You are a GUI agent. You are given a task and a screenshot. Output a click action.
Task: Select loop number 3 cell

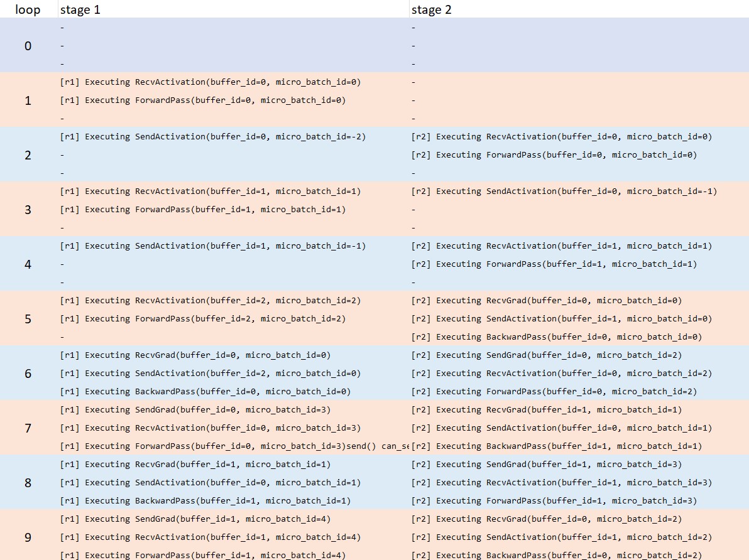pos(28,210)
